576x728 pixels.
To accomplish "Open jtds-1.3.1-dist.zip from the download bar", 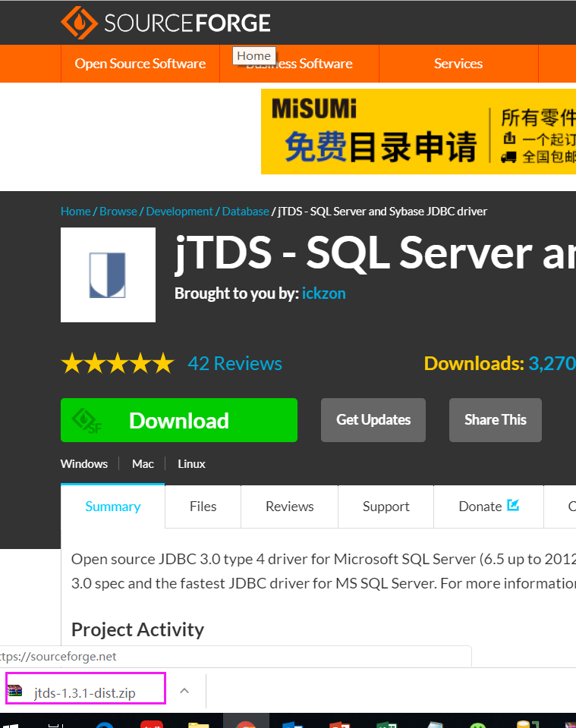I will point(86,688).
